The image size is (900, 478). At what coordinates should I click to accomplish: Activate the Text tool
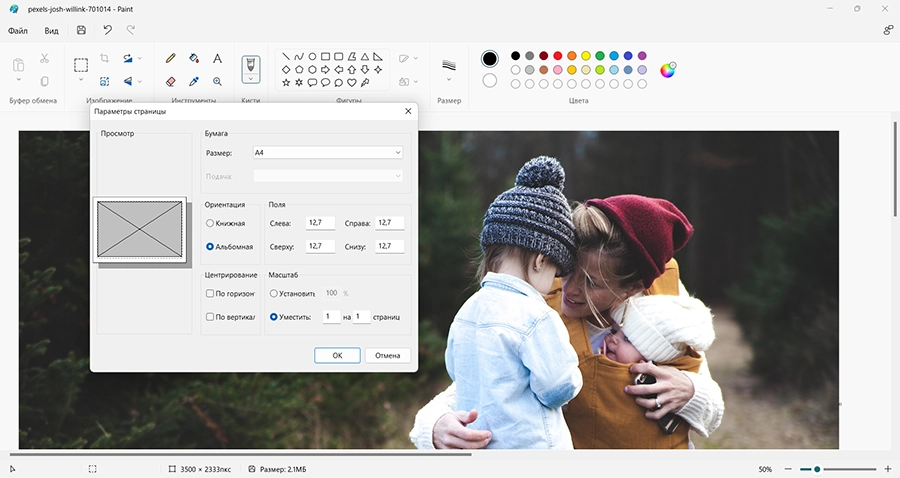click(x=217, y=58)
